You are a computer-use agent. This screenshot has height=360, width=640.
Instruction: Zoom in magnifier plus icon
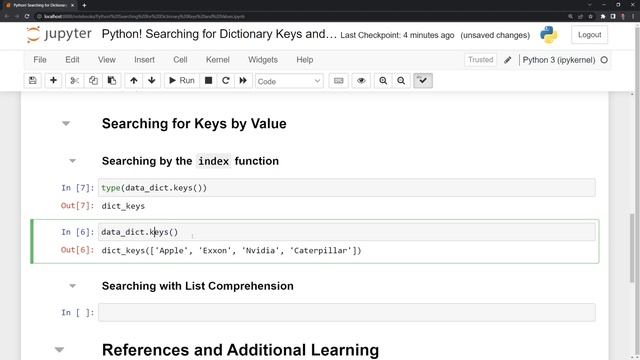tap(383, 81)
